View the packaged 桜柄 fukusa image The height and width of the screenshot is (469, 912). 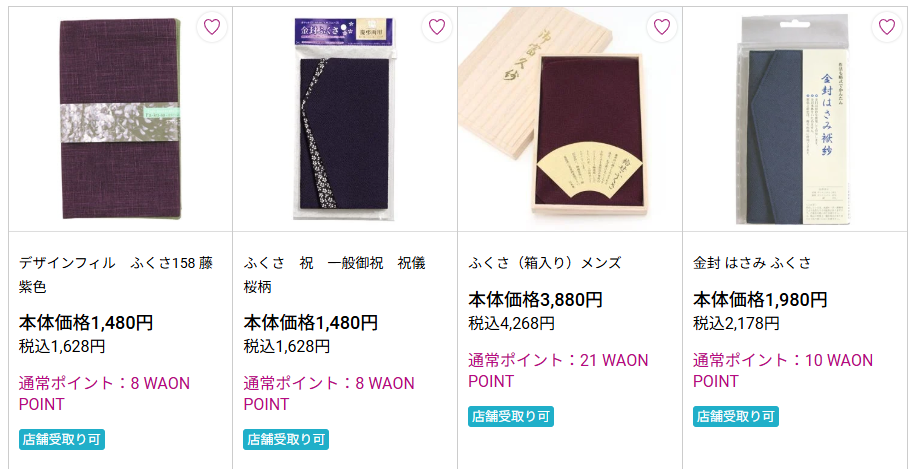[x=345, y=119]
